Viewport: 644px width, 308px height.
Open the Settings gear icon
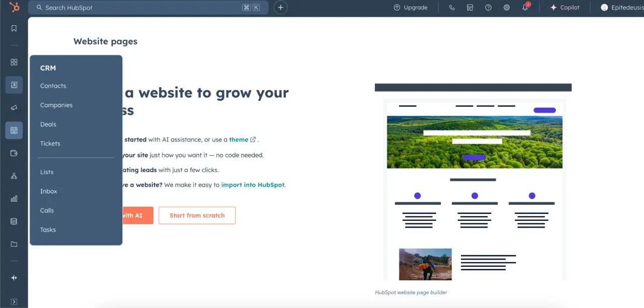(507, 8)
